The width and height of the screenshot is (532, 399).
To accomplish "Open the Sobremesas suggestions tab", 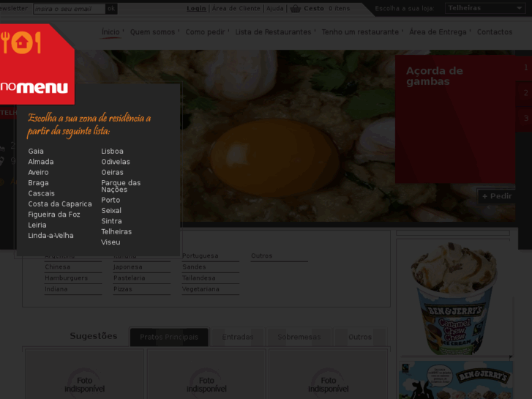I will click(299, 337).
